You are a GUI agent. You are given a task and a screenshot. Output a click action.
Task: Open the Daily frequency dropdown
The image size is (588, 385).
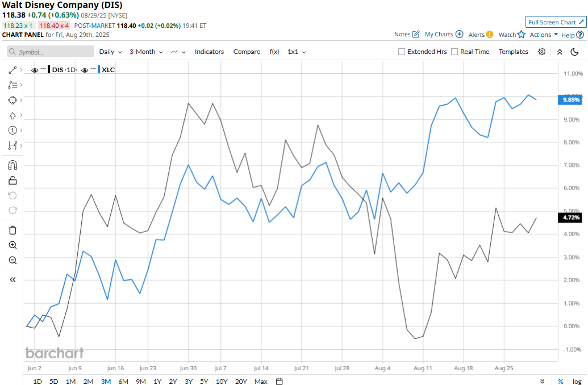pyautogui.click(x=110, y=52)
